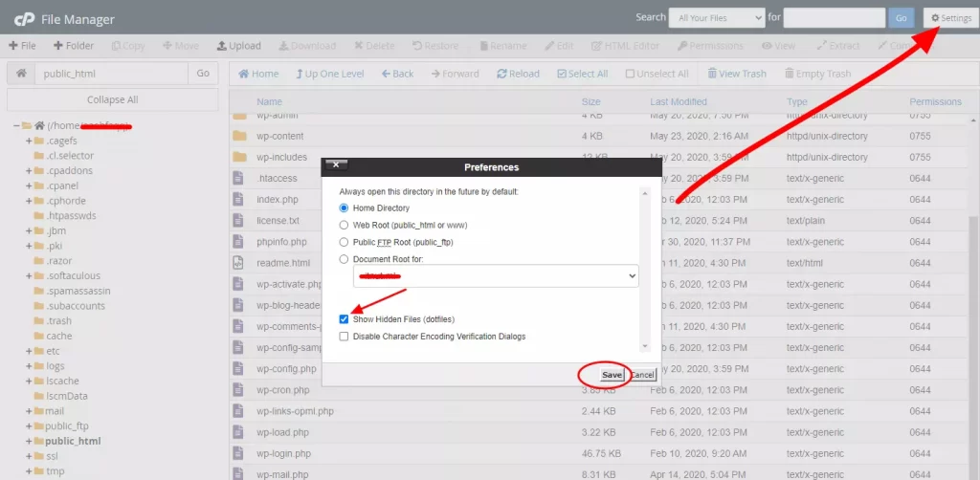Expand the .cphorde folder
The image size is (980, 480).
click(x=29, y=201)
